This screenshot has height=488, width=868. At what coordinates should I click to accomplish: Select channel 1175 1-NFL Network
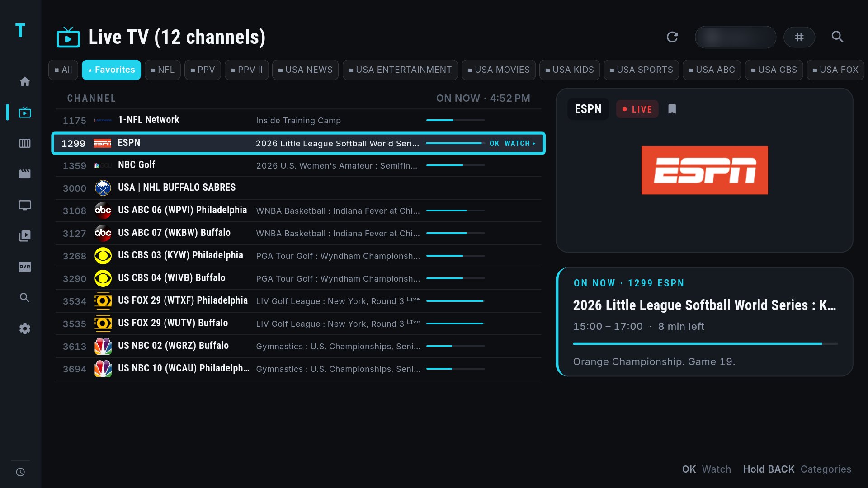tap(298, 120)
